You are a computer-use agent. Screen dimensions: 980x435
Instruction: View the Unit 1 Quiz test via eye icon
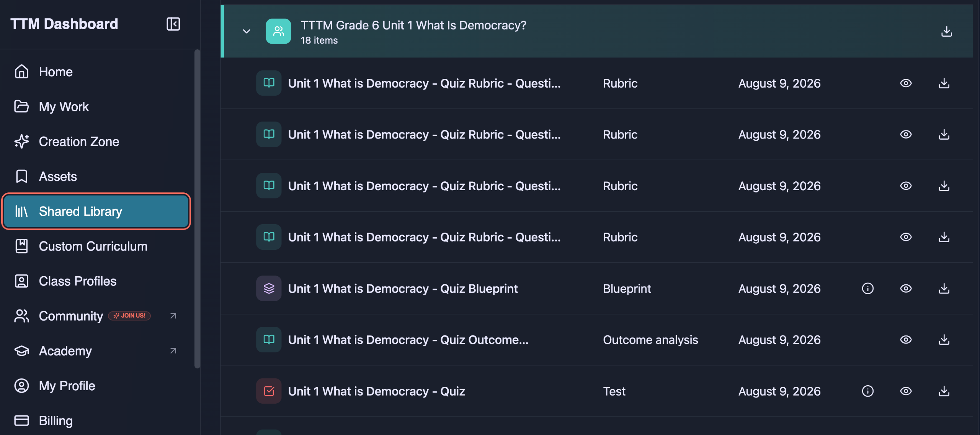point(906,391)
